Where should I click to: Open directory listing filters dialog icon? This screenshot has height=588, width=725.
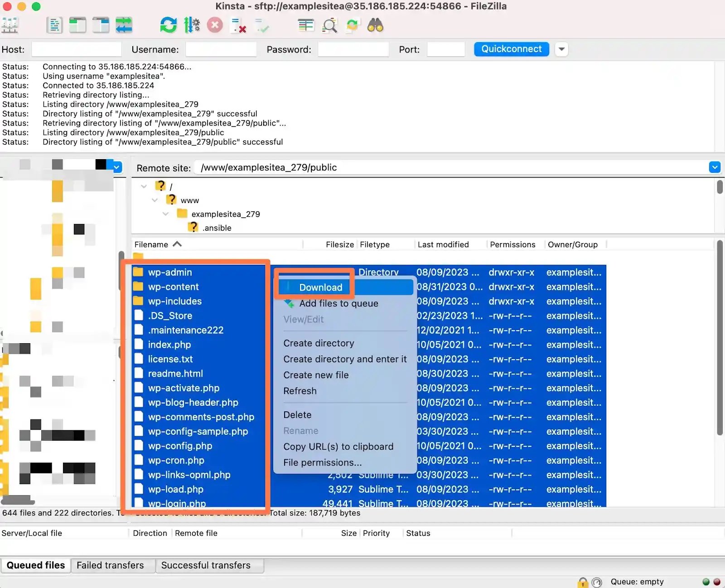coord(306,25)
